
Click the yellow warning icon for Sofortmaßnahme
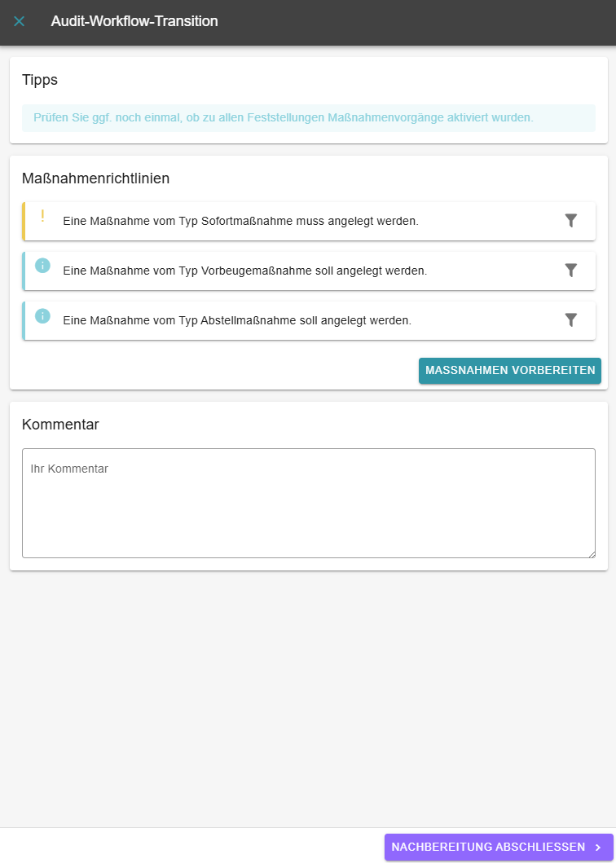(42, 216)
